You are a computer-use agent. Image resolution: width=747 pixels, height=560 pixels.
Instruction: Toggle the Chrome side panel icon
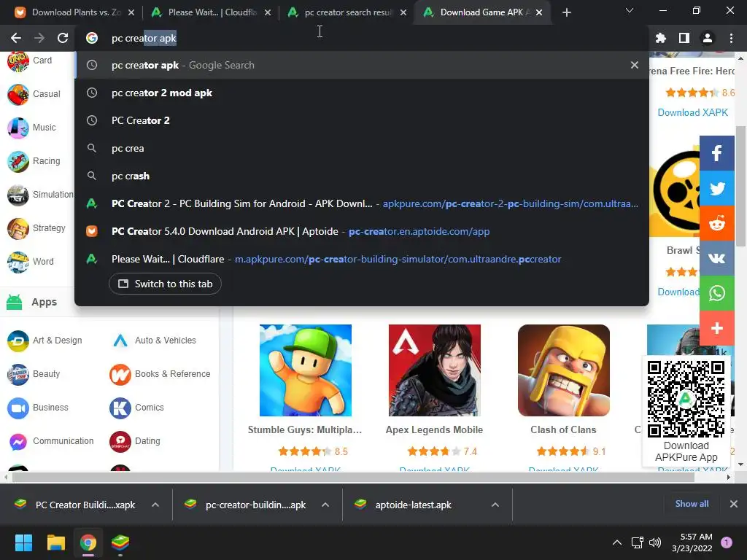684,38
